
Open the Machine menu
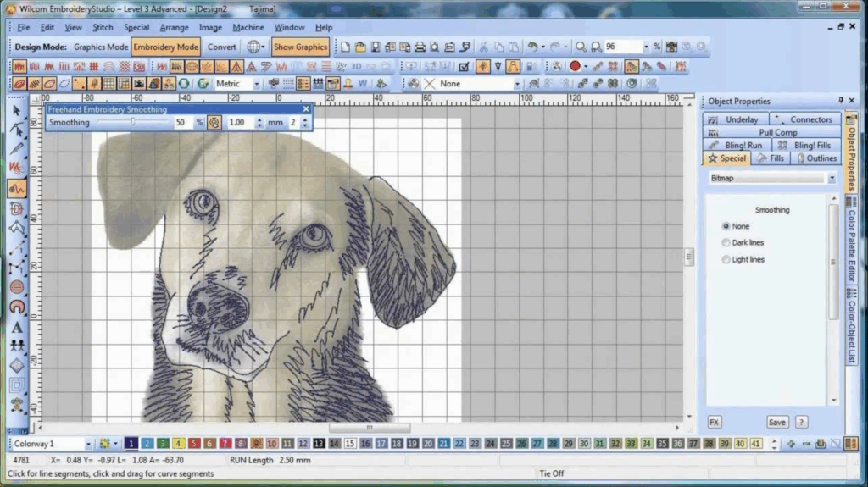pos(248,27)
